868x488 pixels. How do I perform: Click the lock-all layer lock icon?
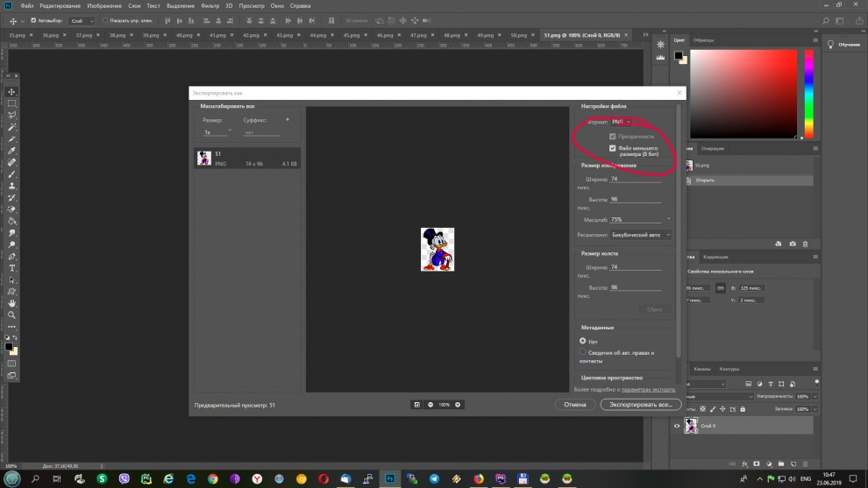pyautogui.click(x=743, y=409)
